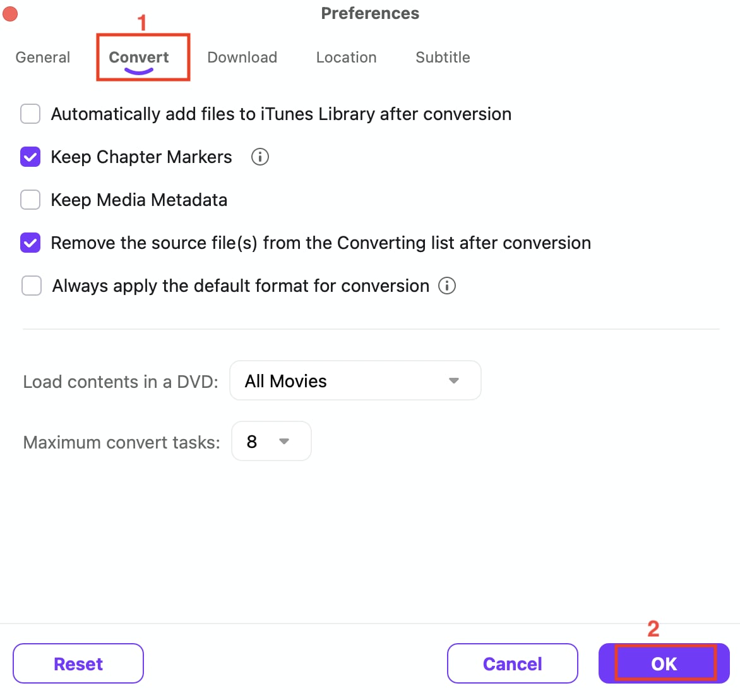Click the Reset button

click(x=78, y=663)
